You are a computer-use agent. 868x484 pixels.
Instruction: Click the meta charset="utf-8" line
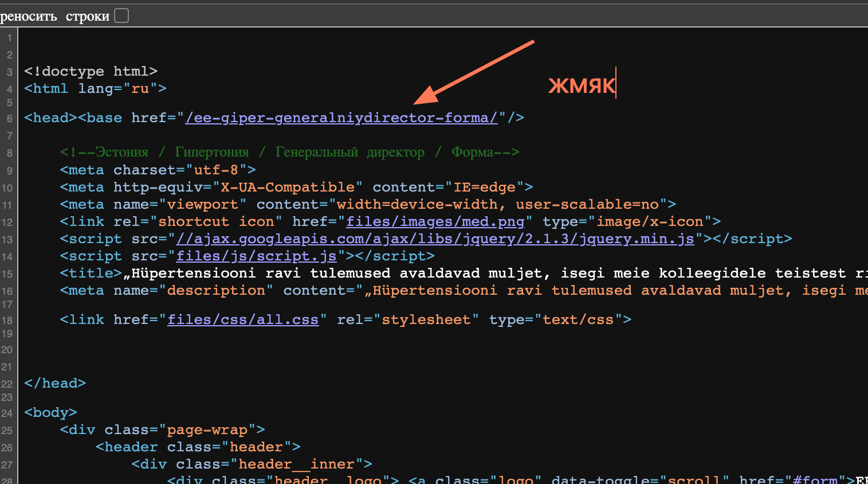click(x=158, y=170)
